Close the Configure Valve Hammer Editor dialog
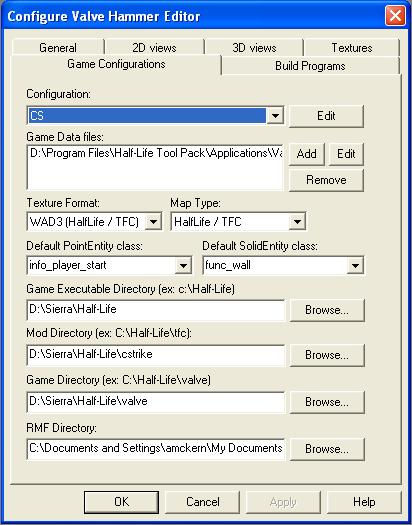This screenshot has height=525, width=412. (395, 15)
